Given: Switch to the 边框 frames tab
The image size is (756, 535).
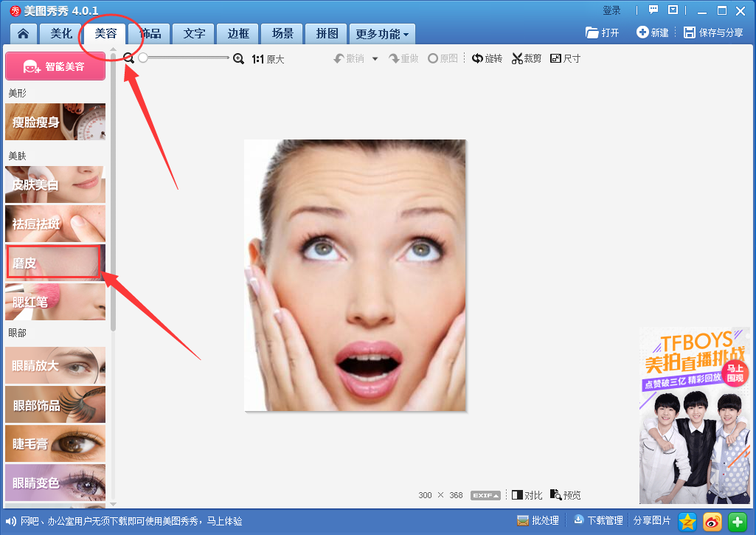Looking at the screenshot, I should (x=237, y=33).
